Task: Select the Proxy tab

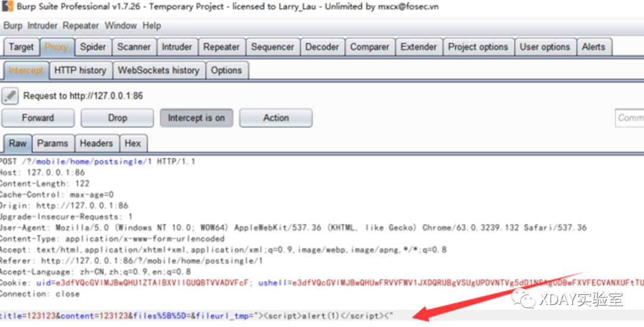Action: coord(56,47)
